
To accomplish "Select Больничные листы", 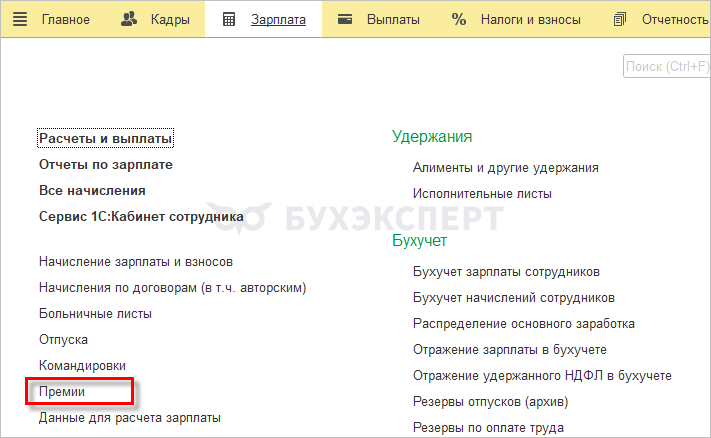I will (95, 314).
